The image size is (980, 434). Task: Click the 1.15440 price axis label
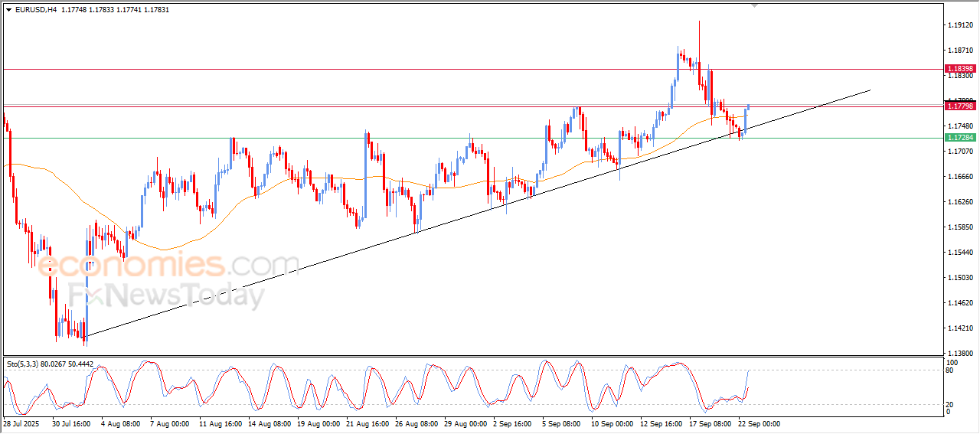tap(960, 253)
